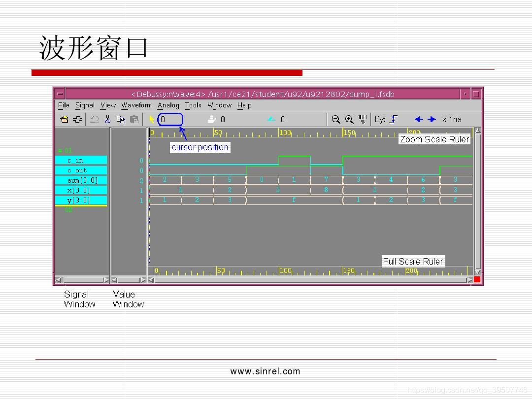Click the undo icon

94,119
